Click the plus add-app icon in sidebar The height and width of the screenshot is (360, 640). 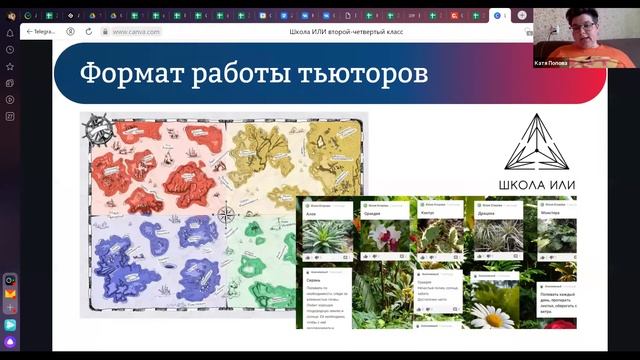(10, 309)
